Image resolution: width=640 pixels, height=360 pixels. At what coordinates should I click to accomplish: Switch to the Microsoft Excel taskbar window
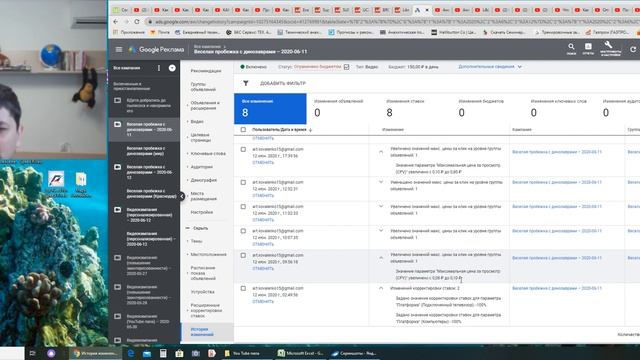pos(300,353)
